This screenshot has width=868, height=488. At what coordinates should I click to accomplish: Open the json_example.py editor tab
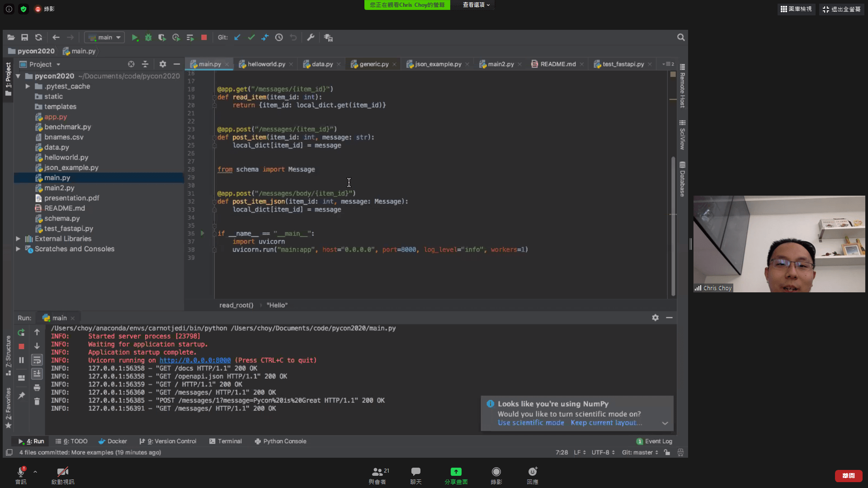click(438, 64)
